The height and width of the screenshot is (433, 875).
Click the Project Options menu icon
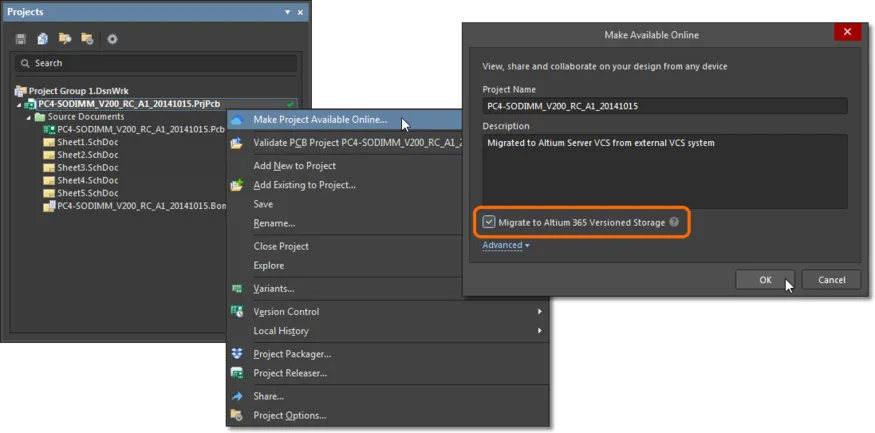tap(237, 415)
